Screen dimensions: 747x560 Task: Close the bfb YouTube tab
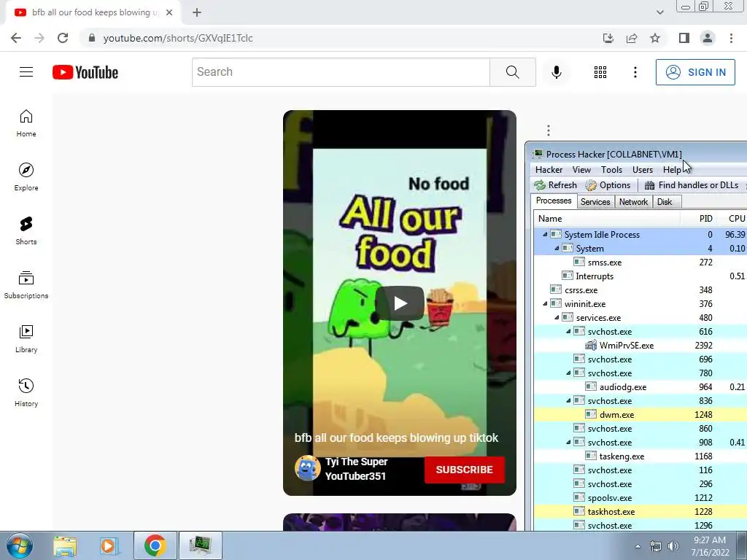[169, 13]
